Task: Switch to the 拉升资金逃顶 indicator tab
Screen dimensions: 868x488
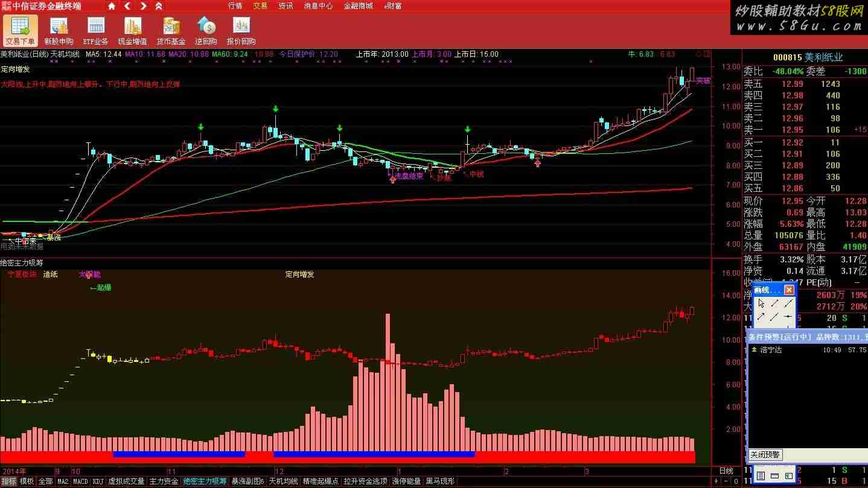Action: tap(365, 481)
